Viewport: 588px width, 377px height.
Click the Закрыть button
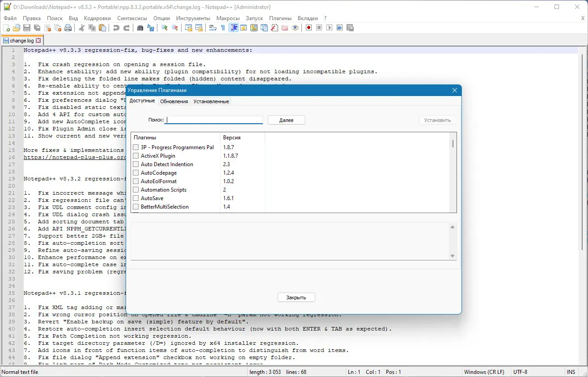[x=296, y=297]
